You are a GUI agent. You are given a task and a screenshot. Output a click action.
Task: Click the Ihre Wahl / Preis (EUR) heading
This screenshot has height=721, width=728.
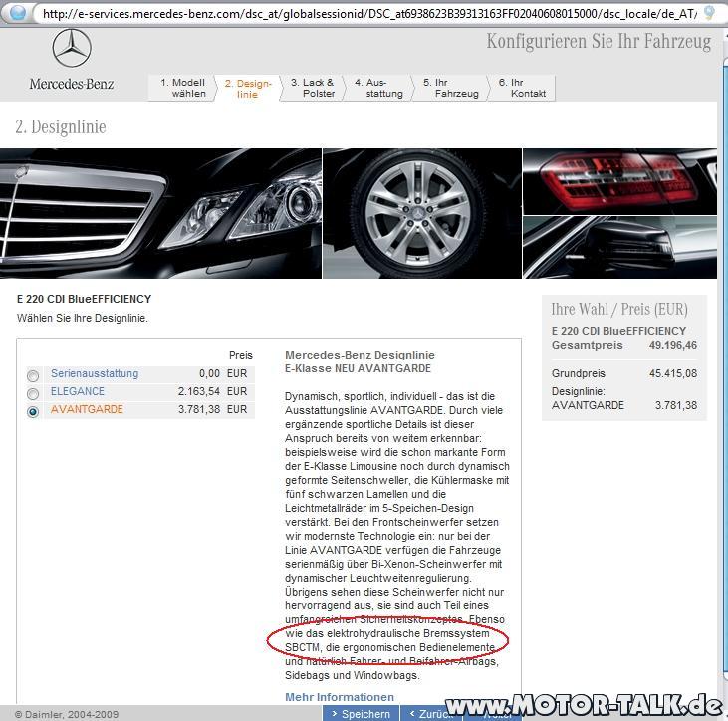click(619, 309)
